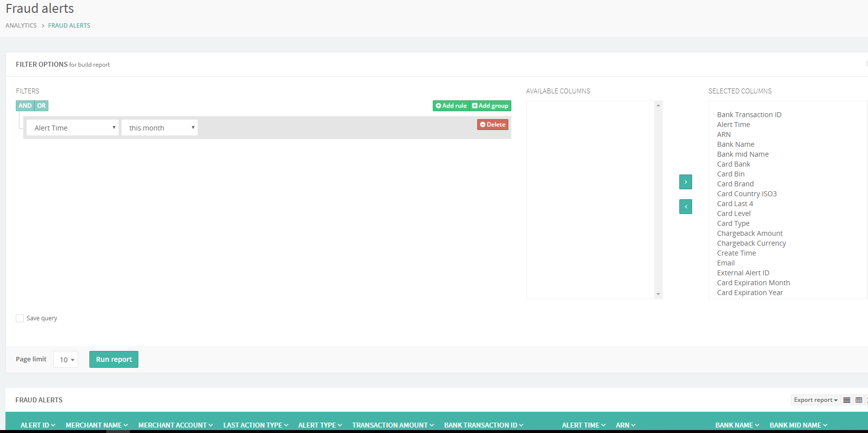Select 'Email' in selected columns
868x433 pixels.
coord(726,263)
